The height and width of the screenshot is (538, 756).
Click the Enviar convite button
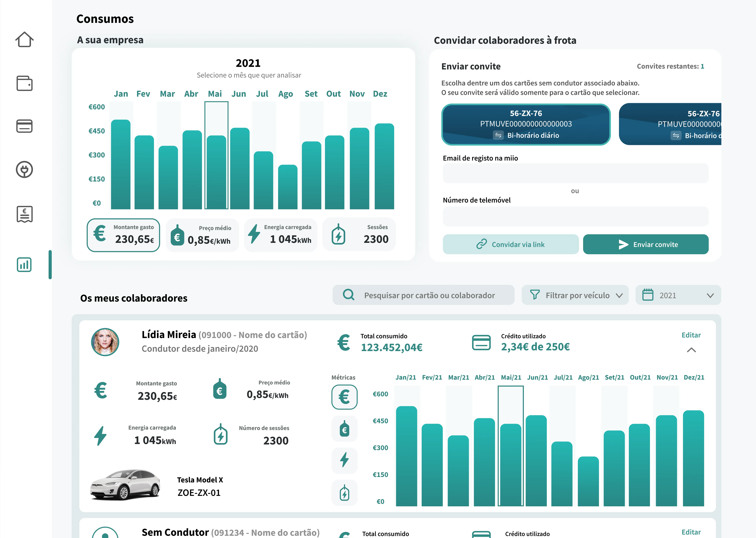pos(646,244)
